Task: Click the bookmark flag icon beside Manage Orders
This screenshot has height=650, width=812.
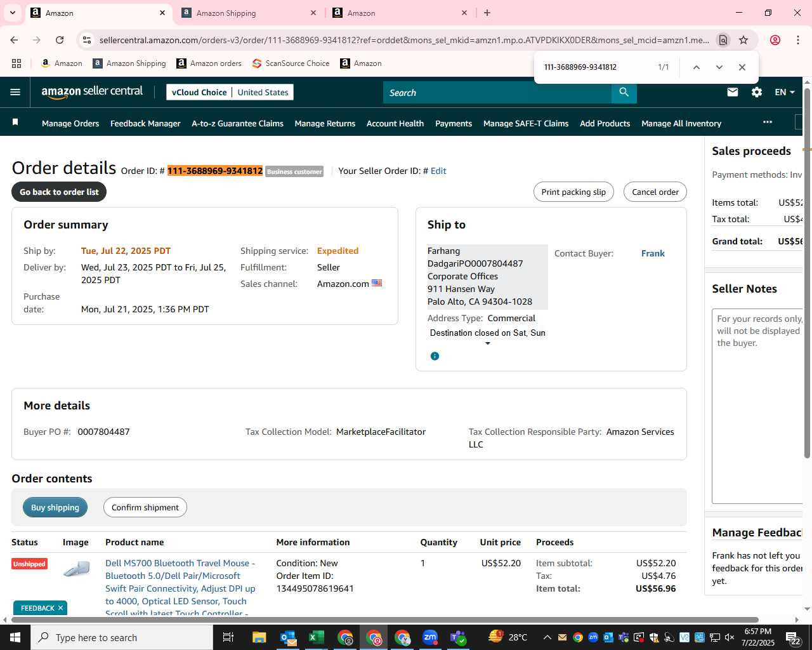Action: coord(15,122)
